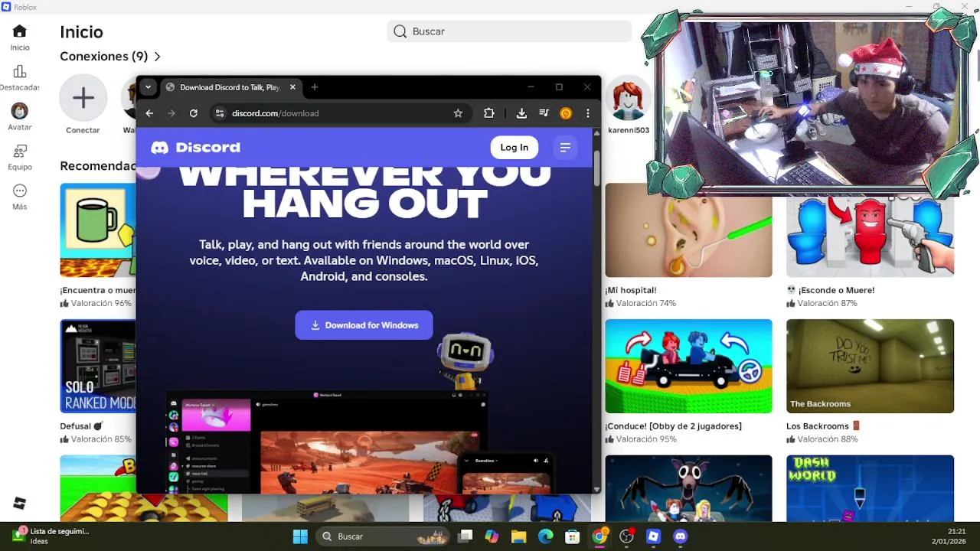The width and height of the screenshot is (980, 551).
Task: Switch to Chrome on the taskbar
Action: [x=599, y=536]
